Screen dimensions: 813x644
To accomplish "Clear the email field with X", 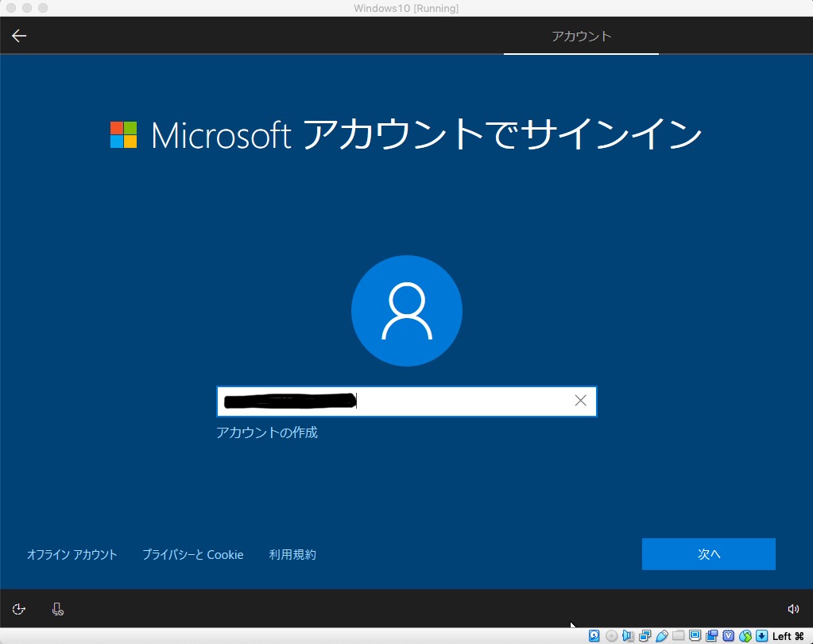I will point(581,400).
